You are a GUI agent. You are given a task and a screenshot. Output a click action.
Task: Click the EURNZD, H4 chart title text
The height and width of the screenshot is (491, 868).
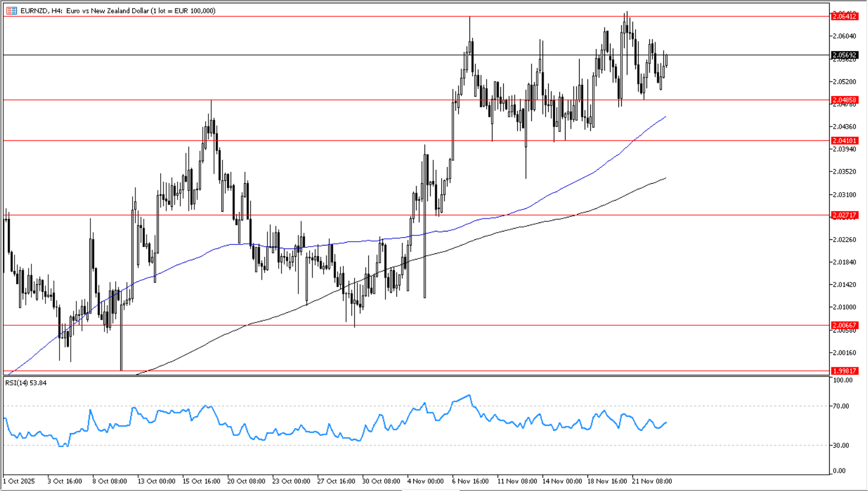(x=42, y=11)
